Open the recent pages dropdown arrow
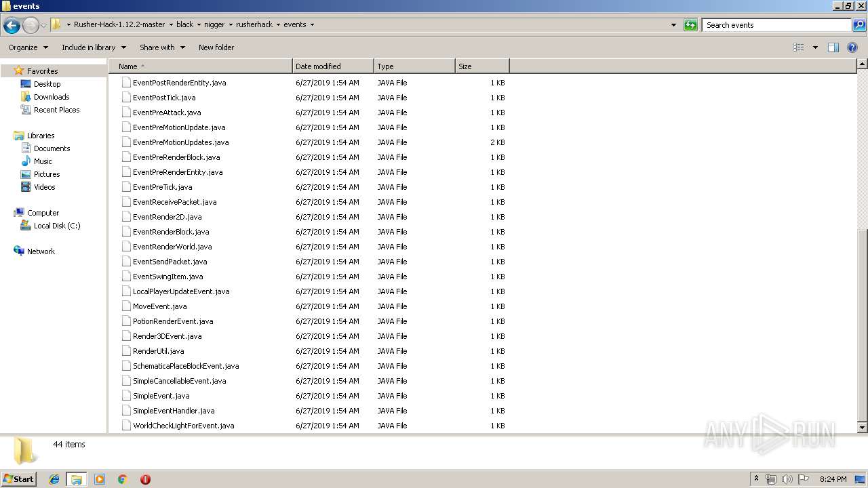 coord(43,25)
